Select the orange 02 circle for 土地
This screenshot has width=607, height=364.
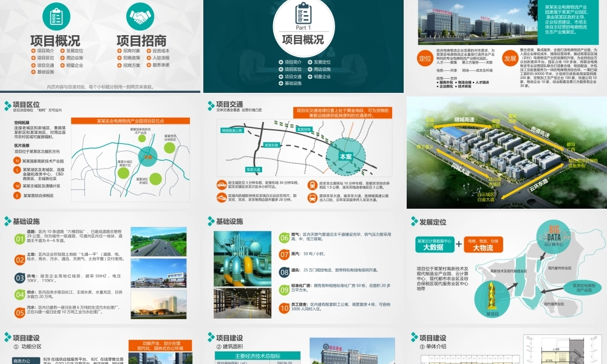(x=20, y=260)
